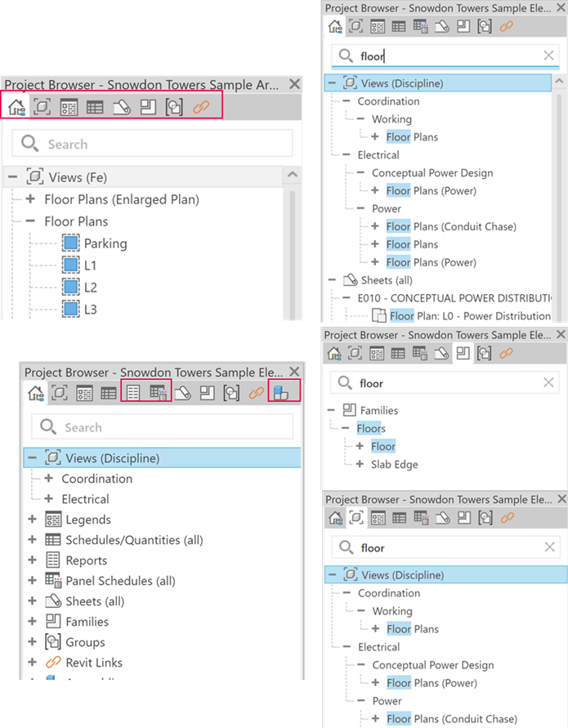Viewport: 568px width, 728px height.
Task: Clear floor search in Families results browser
Action: tap(548, 382)
